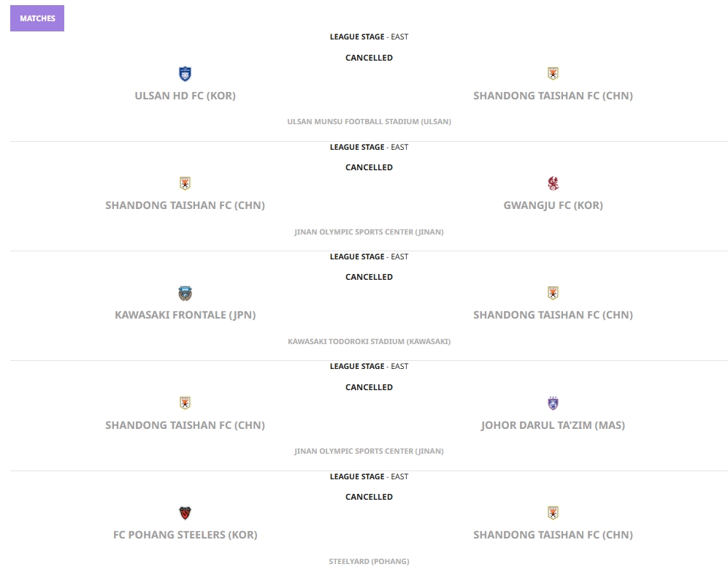The height and width of the screenshot is (575, 728).
Task: Select the Kawasaki Frontale (JPN) team name
Action: click(x=185, y=315)
